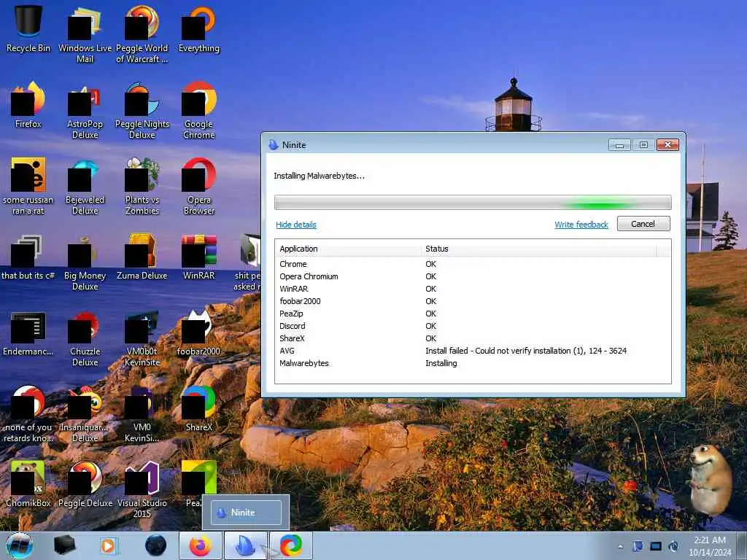Open the Windows Start orb
Screen dimensions: 747x560
pos(20,545)
